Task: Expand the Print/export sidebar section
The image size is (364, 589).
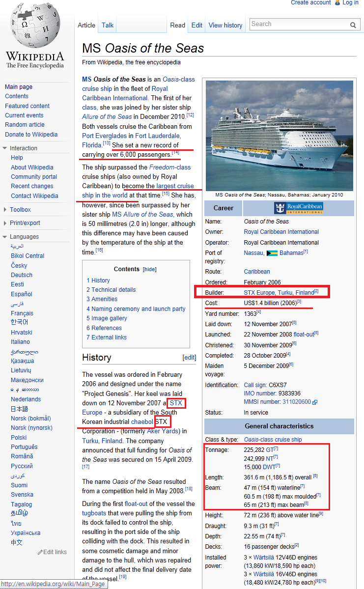Action: click(x=5, y=223)
